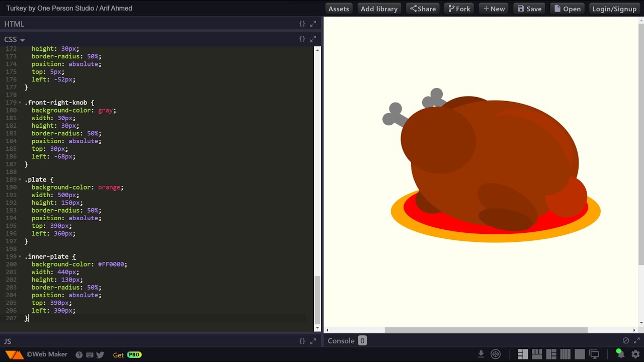
Task: Switch to second layout with bottom preview
Action: 537,354
